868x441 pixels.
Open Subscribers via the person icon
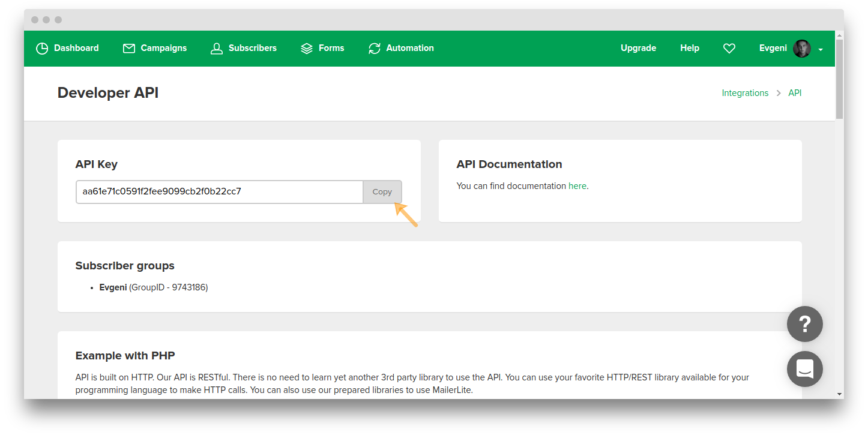pyautogui.click(x=217, y=48)
